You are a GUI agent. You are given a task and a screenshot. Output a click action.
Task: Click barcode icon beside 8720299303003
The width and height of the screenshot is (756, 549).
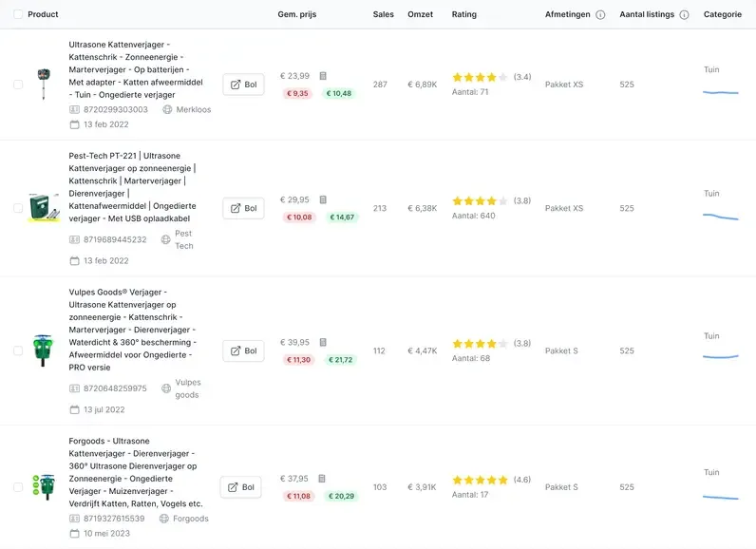74,110
